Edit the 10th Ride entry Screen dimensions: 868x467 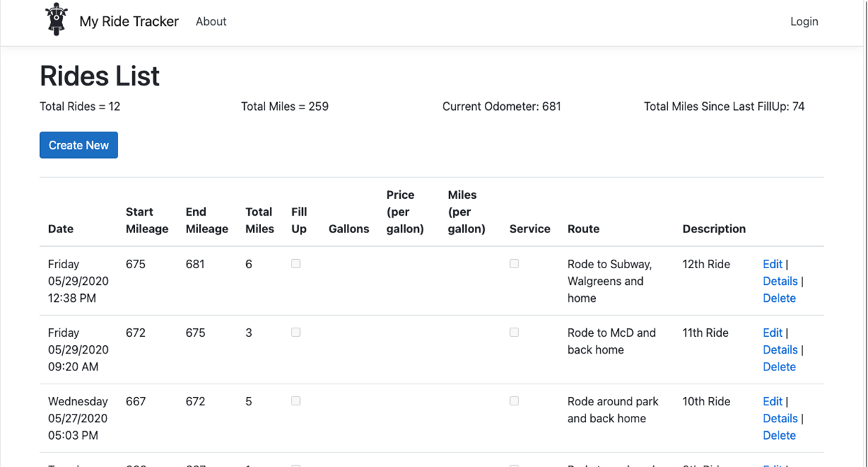pyautogui.click(x=772, y=401)
